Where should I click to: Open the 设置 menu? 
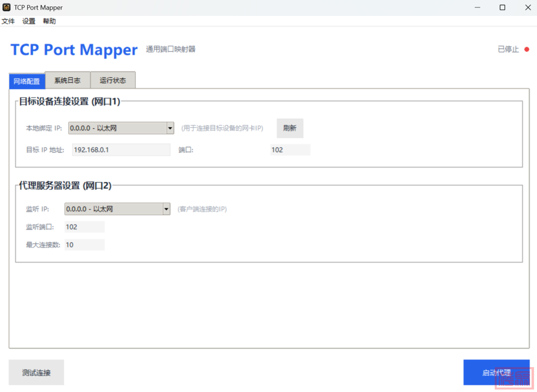point(29,21)
